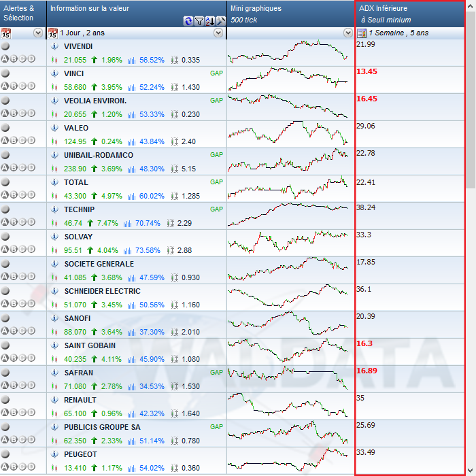Open the info icon for VEOLIA ENVIRON.

click(54, 101)
